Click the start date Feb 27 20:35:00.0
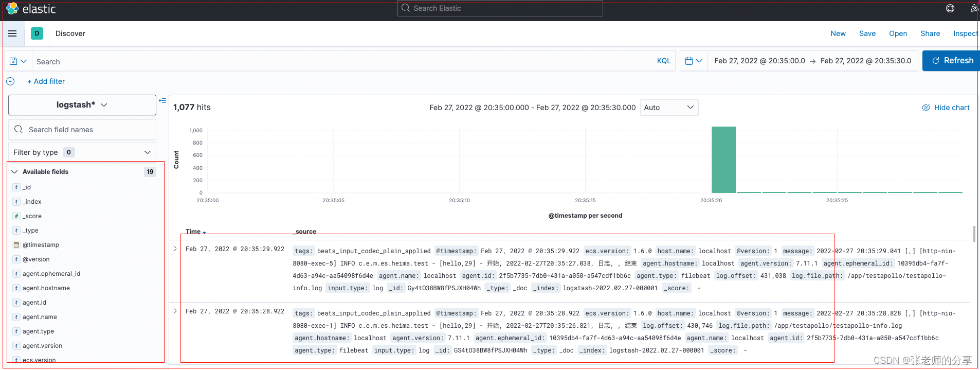 (759, 61)
